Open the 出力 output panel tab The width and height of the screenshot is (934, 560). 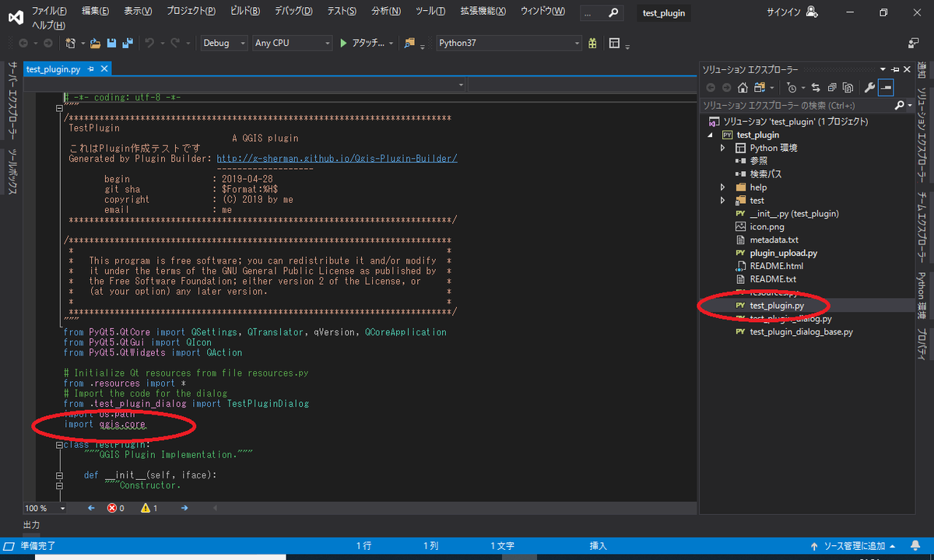click(x=31, y=525)
